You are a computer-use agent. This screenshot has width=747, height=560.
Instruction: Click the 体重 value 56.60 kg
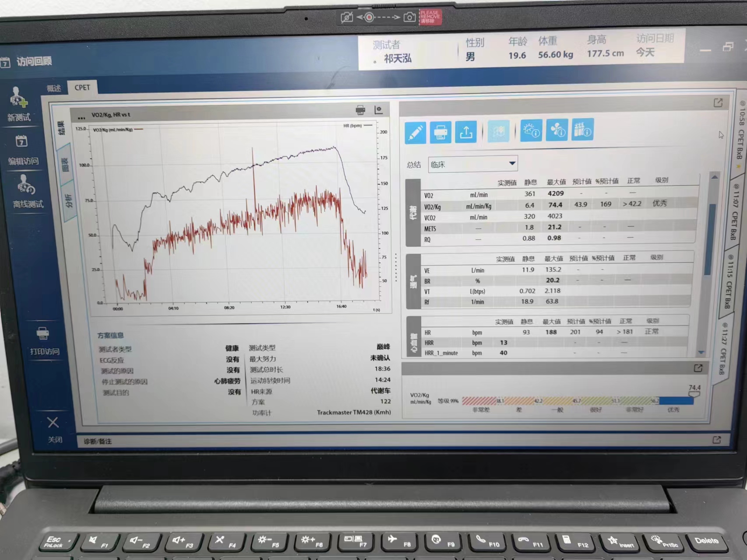click(x=556, y=55)
